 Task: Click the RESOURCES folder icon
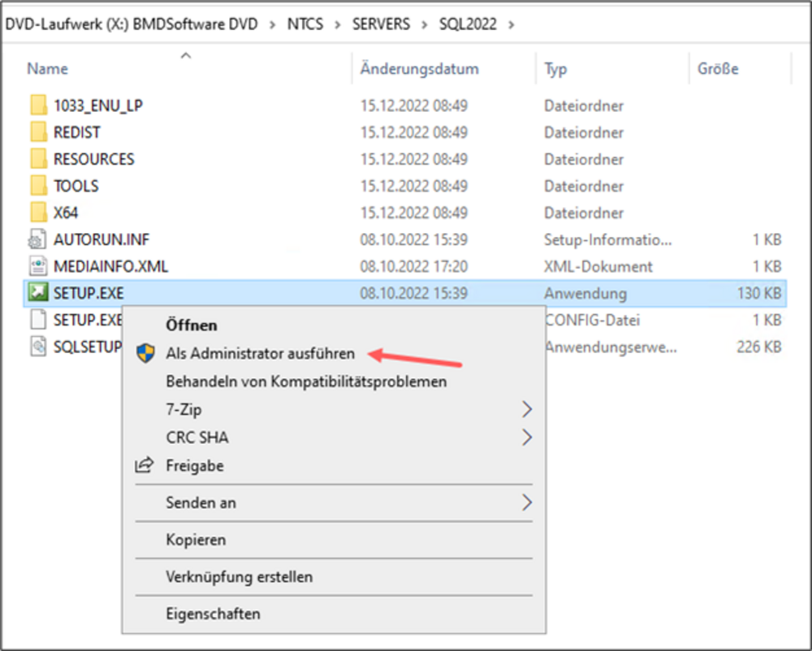[38, 159]
